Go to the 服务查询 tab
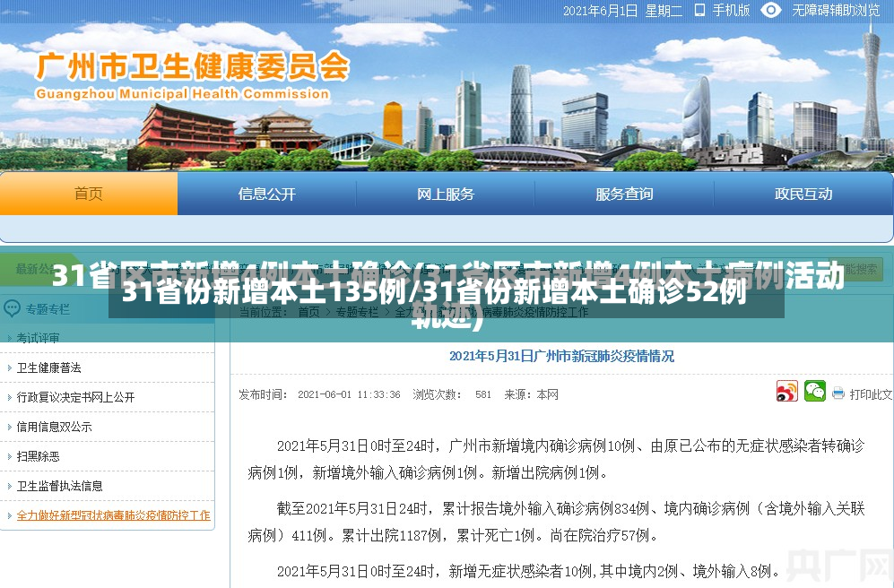Viewport: 894px width, 588px height. pos(624,195)
